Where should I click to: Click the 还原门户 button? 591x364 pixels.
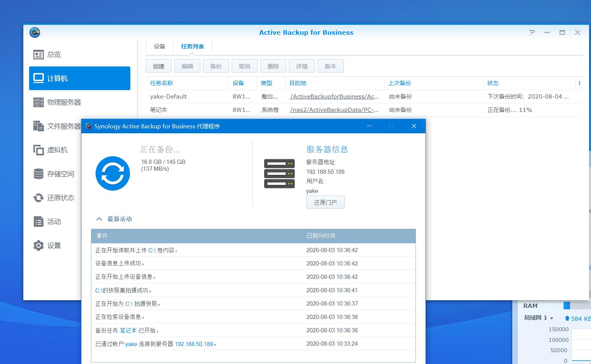(x=325, y=202)
